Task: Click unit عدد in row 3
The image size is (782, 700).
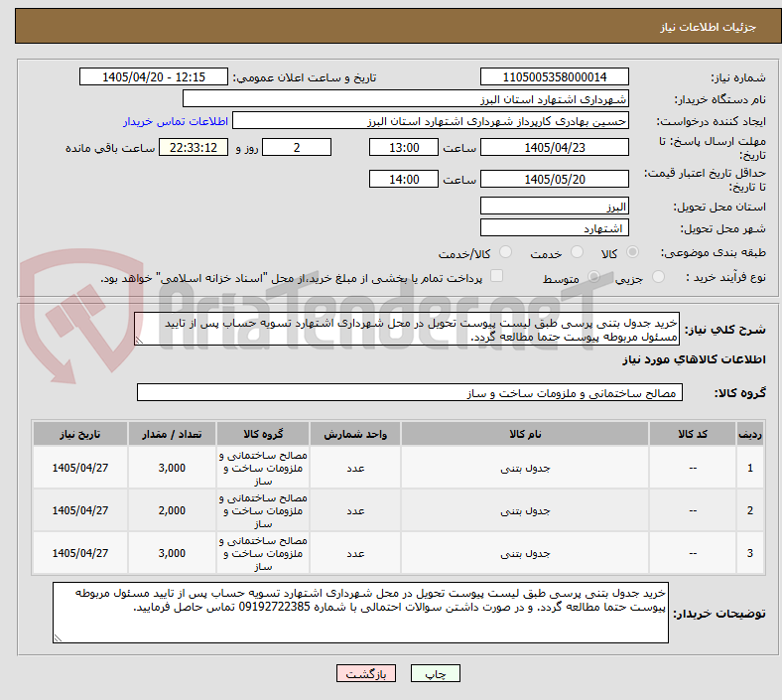Action: [355, 553]
